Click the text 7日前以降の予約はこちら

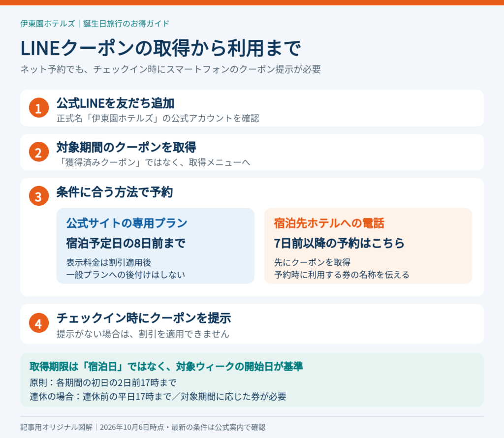(339, 243)
